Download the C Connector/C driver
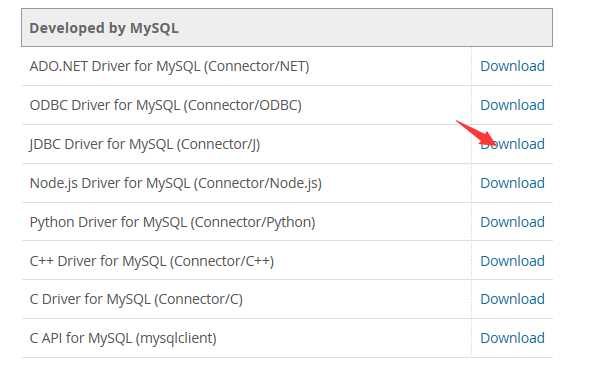The width and height of the screenshot is (590, 388). coord(512,299)
